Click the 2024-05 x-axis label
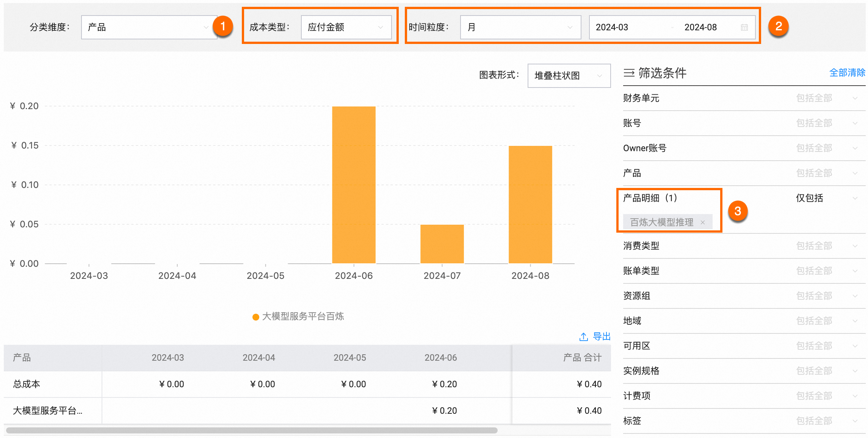The height and width of the screenshot is (438, 868). (265, 276)
